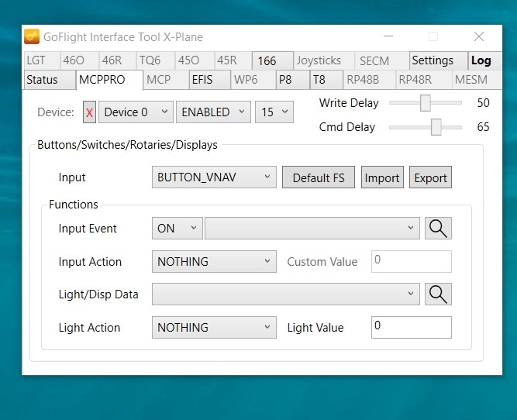The width and height of the screenshot is (517, 420).
Task: Open the ON input event dropdown
Action: pyautogui.click(x=177, y=228)
